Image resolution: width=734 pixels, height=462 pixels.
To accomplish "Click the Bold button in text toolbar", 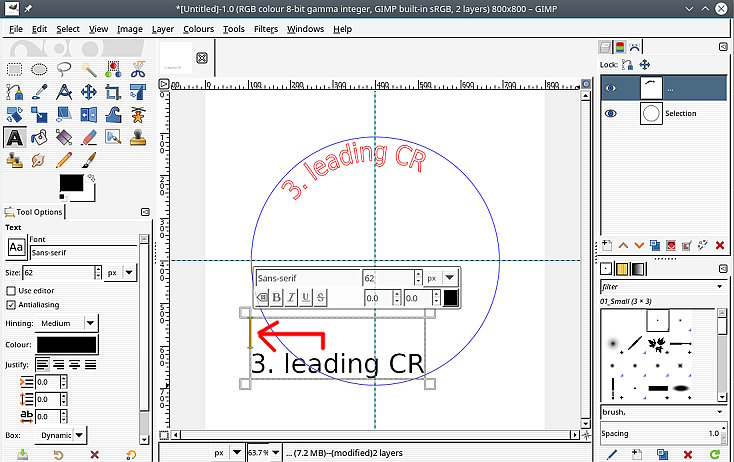I will tap(277, 297).
